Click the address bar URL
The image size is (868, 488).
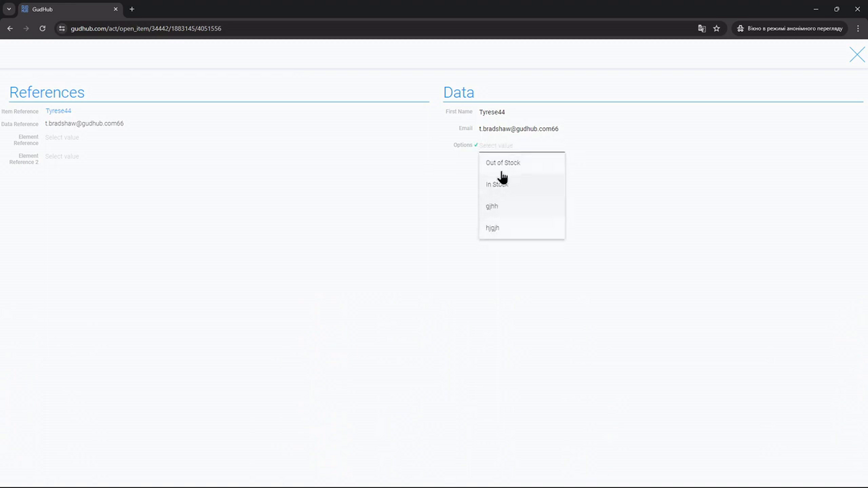point(146,28)
